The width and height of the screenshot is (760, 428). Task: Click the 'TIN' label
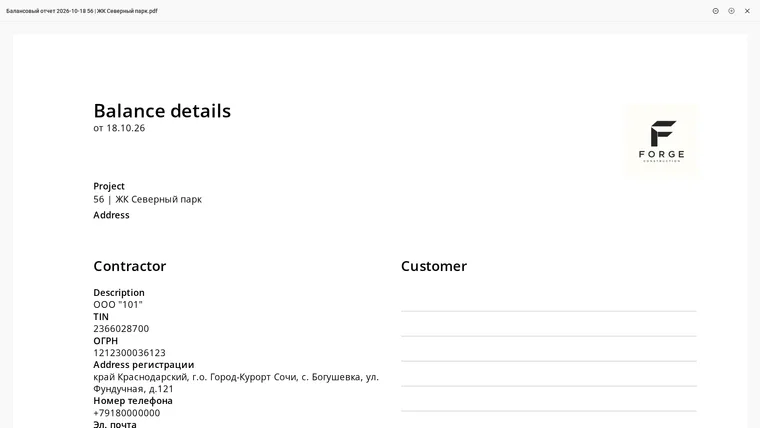point(101,317)
